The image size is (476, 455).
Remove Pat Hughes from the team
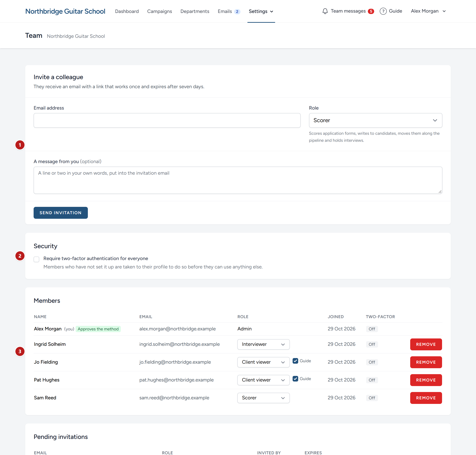[x=426, y=380]
